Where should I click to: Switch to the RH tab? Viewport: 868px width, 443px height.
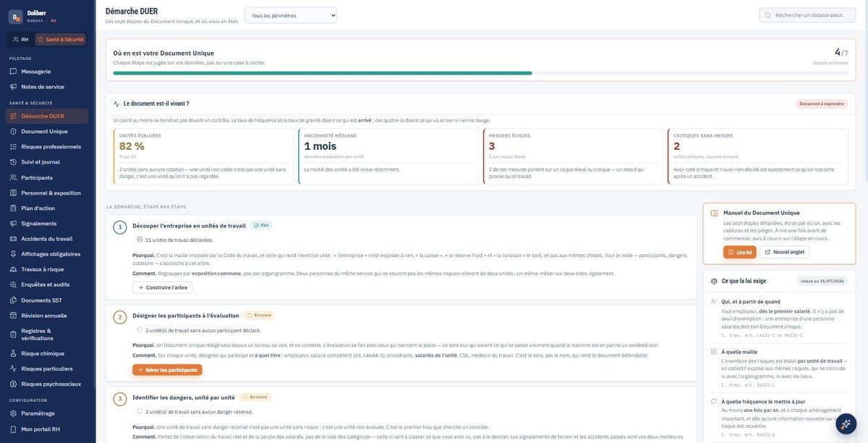click(x=20, y=40)
